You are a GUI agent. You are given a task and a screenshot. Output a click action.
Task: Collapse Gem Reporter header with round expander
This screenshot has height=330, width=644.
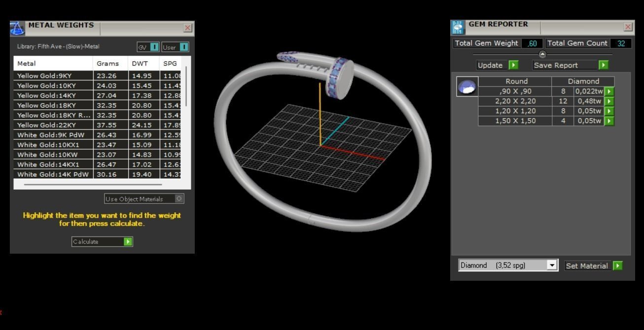pyautogui.click(x=542, y=54)
